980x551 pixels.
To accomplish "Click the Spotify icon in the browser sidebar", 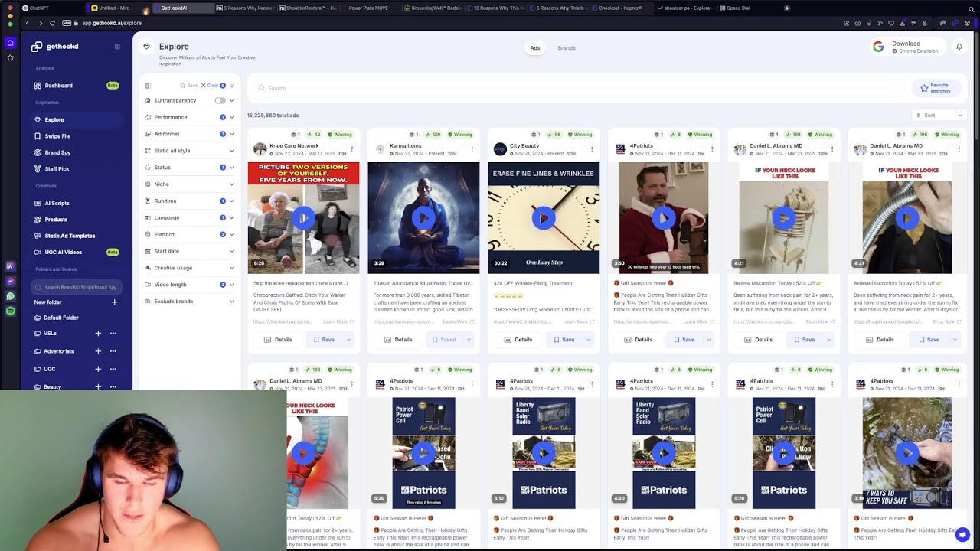I will point(10,311).
